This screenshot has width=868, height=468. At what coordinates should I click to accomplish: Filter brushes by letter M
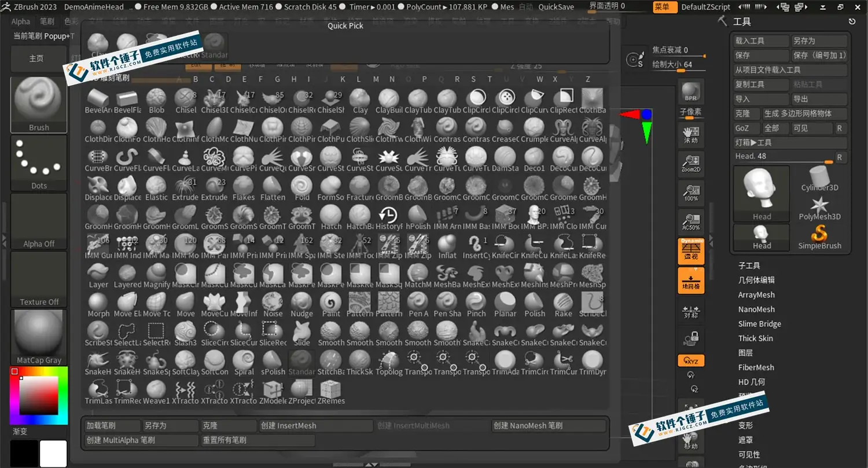point(376,79)
